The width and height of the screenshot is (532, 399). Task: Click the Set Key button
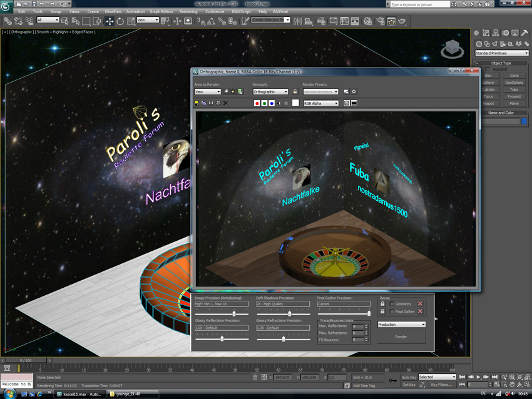coord(409,385)
